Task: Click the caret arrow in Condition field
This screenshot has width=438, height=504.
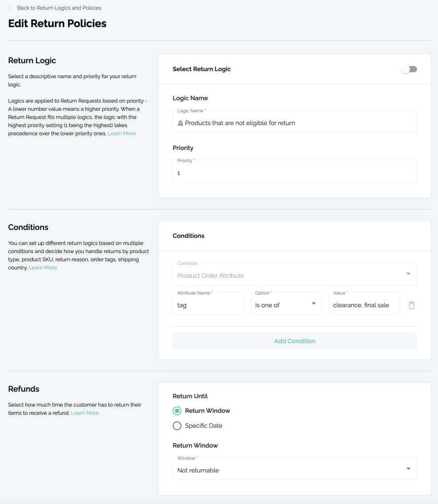Action: coord(408,274)
